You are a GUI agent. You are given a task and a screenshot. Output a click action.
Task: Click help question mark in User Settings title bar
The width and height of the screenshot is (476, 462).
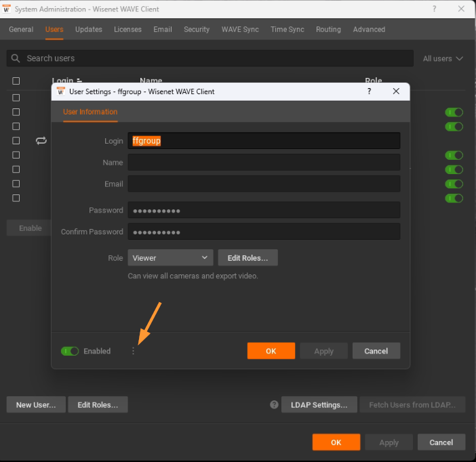click(x=369, y=91)
